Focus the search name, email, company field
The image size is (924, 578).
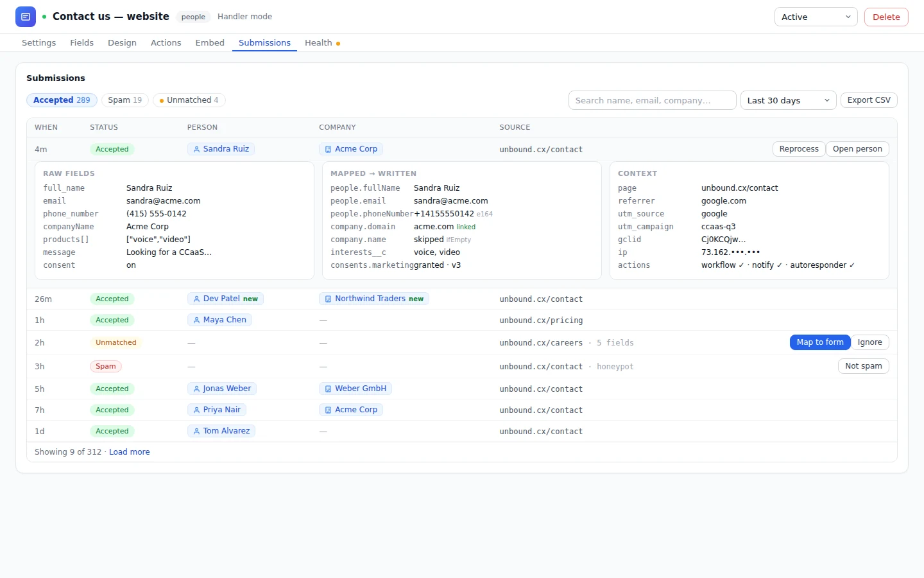point(652,100)
